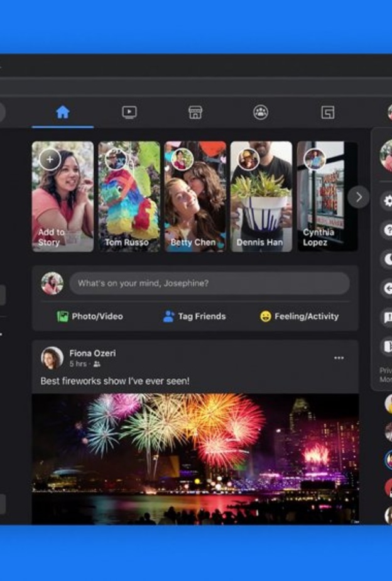
Task: Open the Home tab
Action: pyautogui.click(x=63, y=112)
